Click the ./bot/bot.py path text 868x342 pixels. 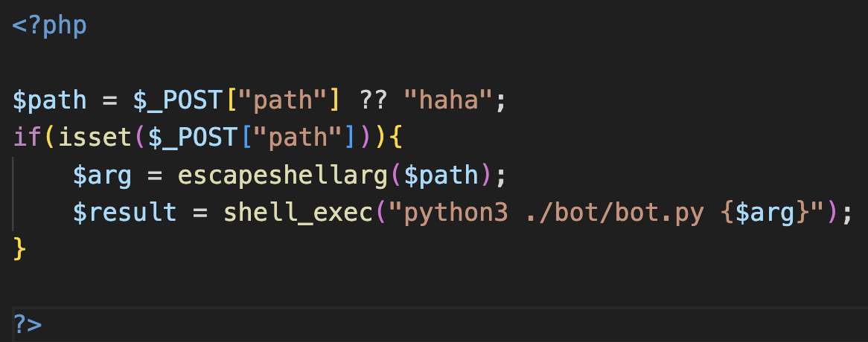(614, 213)
